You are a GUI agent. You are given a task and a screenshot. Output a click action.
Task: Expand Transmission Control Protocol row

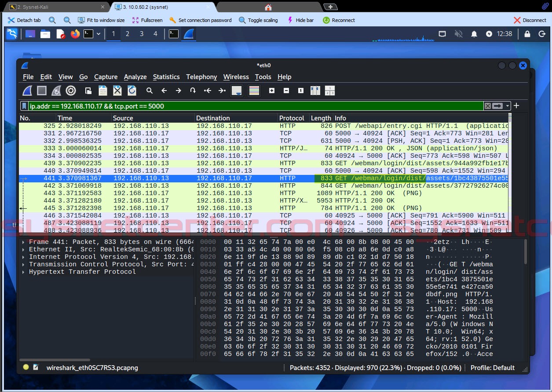(23, 265)
